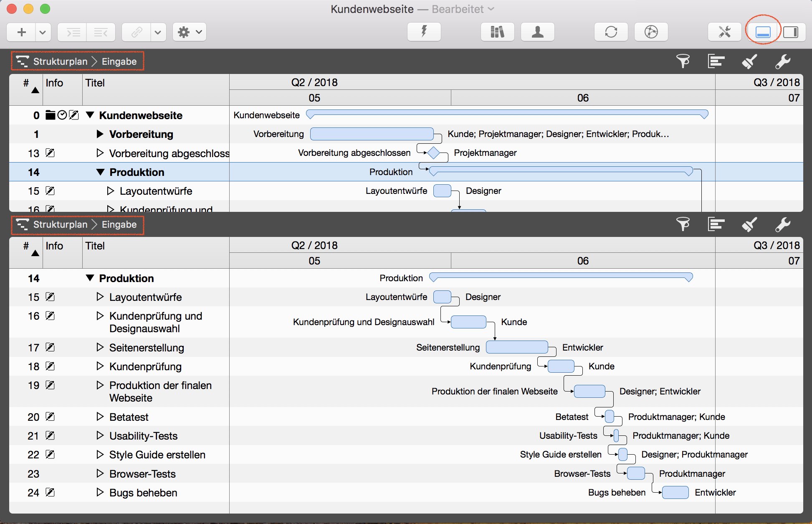The height and width of the screenshot is (524, 812).
Task: Open Strukturplan view menu in upper pane
Action: [60, 61]
